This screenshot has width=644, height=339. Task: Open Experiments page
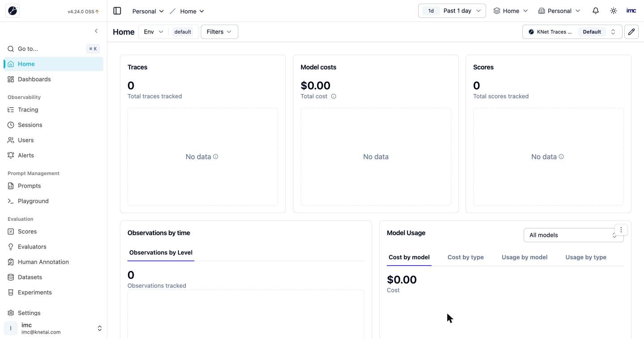click(x=53, y=292)
